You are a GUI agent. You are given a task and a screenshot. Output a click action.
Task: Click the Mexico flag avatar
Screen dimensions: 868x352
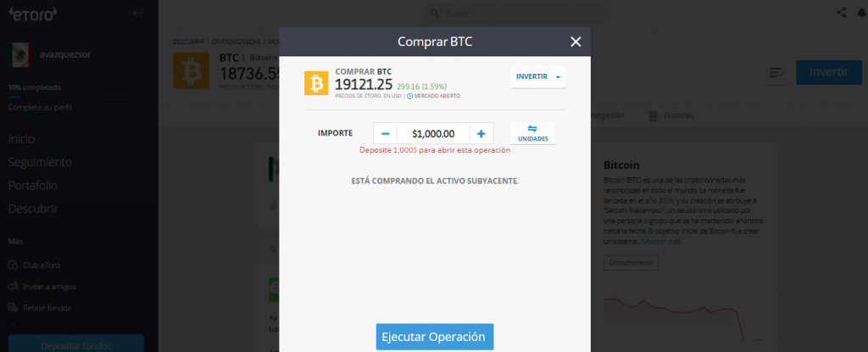click(x=20, y=54)
